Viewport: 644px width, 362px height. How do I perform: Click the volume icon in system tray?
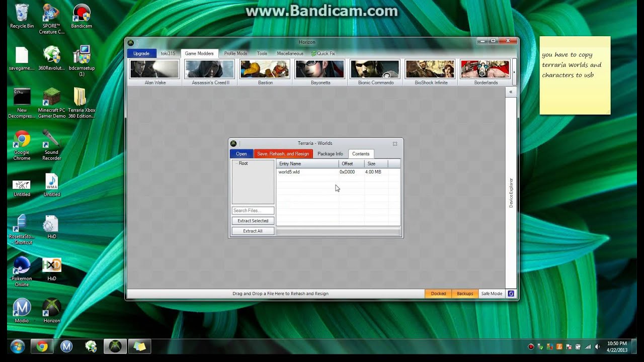click(x=597, y=346)
